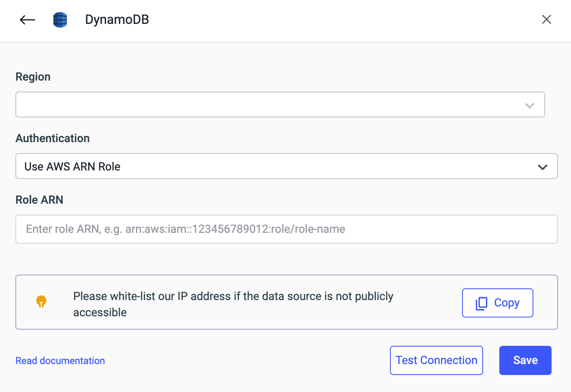The height and width of the screenshot is (392, 571).
Task: Close the DynamoDB configuration panel
Action: [546, 19]
